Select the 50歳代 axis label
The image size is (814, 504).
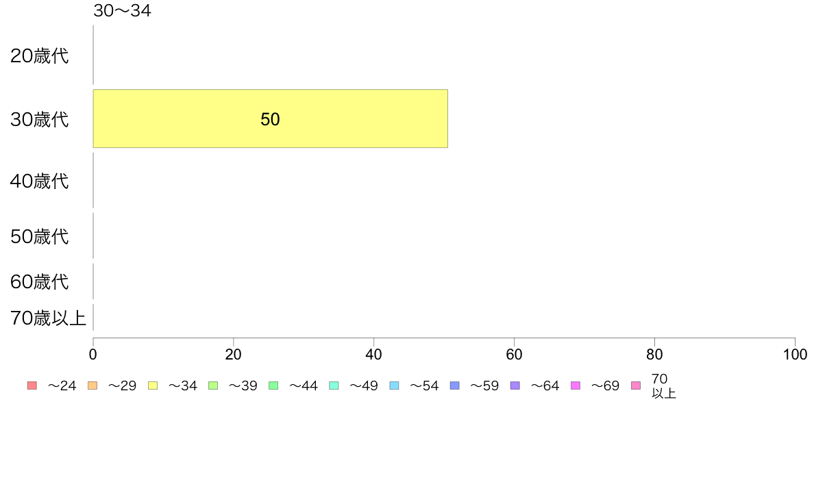click(x=40, y=237)
